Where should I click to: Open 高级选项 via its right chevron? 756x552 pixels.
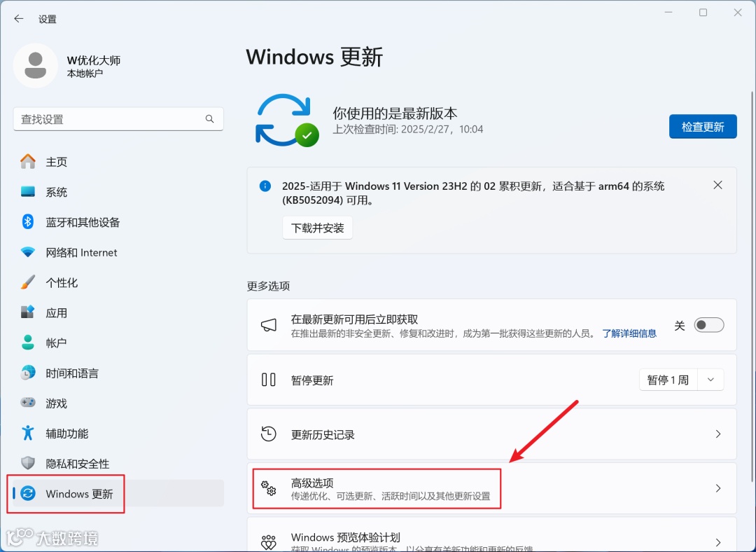point(718,488)
